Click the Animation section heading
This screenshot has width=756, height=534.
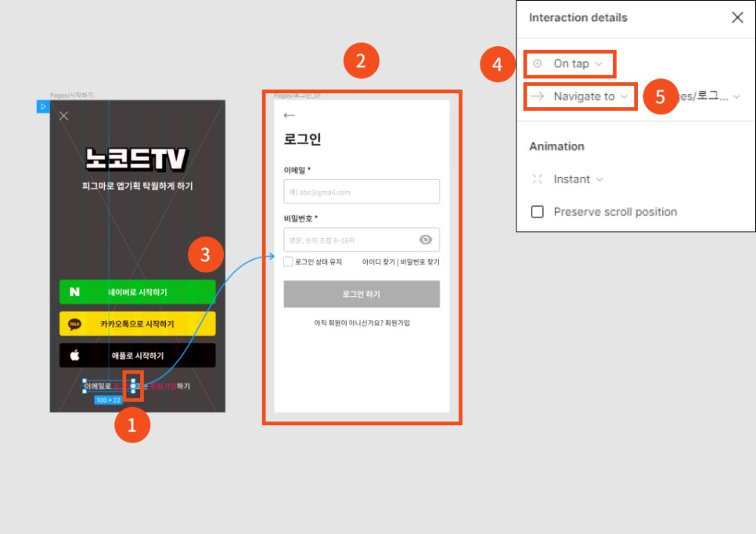click(x=557, y=146)
